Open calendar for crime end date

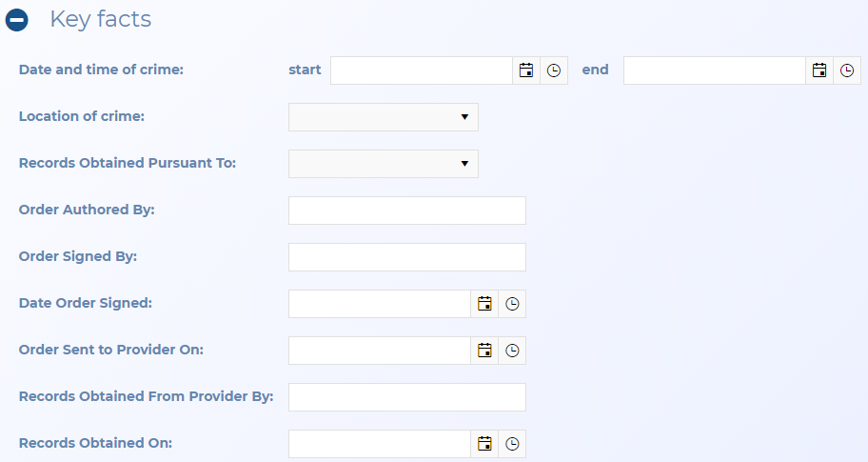point(819,70)
